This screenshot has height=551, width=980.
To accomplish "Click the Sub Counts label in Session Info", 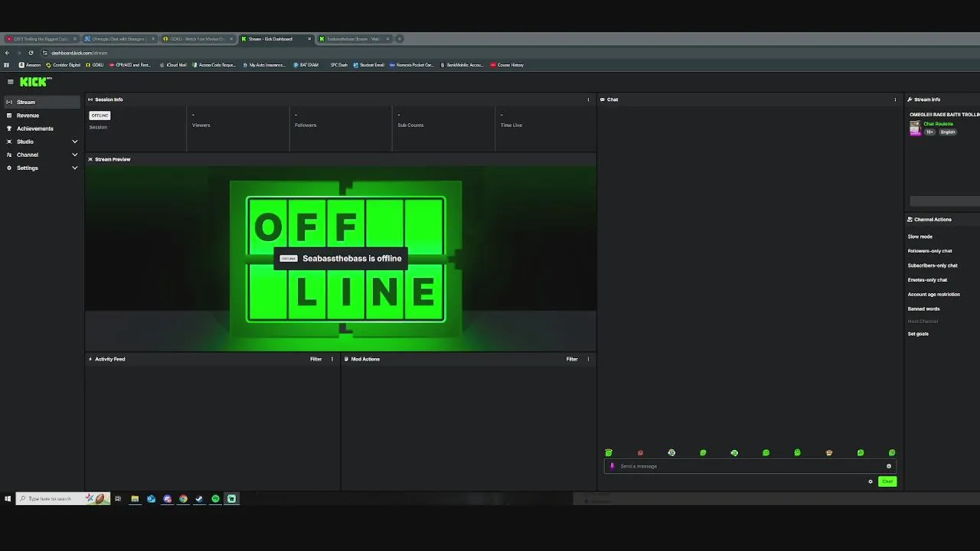I will (410, 126).
